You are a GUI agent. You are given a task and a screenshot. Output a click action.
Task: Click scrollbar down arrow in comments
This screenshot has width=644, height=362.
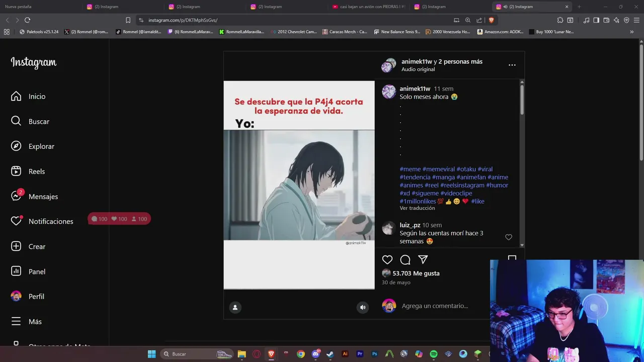[x=522, y=245]
